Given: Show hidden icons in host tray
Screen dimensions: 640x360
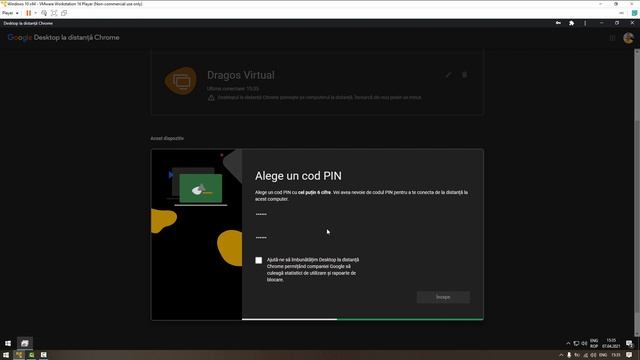Looking at the screenshot, I should tap(561, 355).
